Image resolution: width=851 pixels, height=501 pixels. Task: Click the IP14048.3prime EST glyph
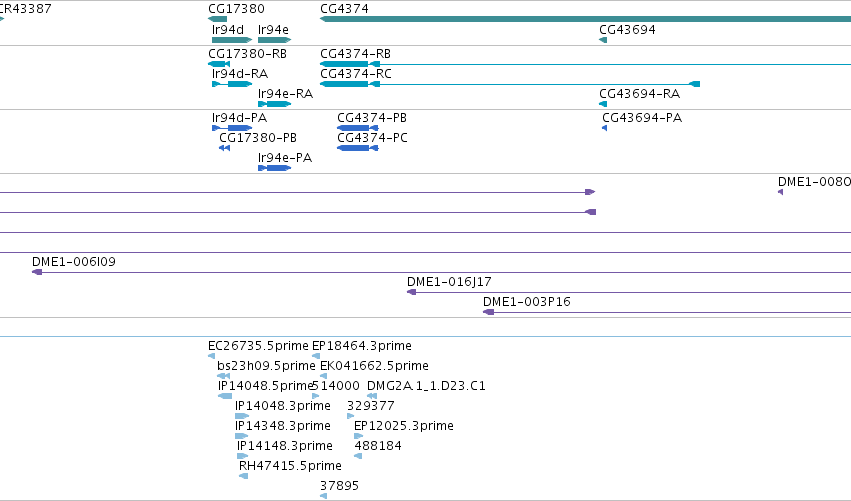pos(242,416)
